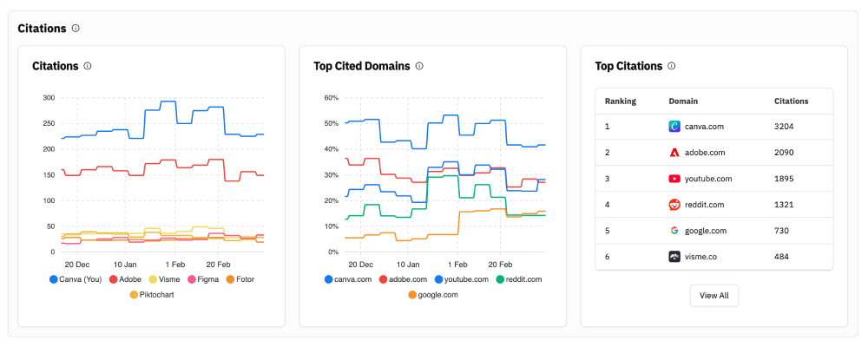Click the YouTube logo icon in table
Image resolution: width=868 pixels, height=347 pixels.
674,179
